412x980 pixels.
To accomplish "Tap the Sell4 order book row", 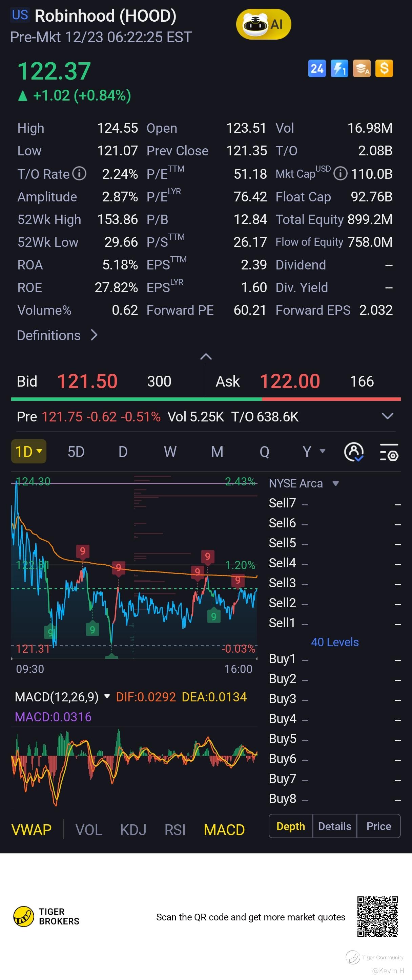I will (335, 563).
